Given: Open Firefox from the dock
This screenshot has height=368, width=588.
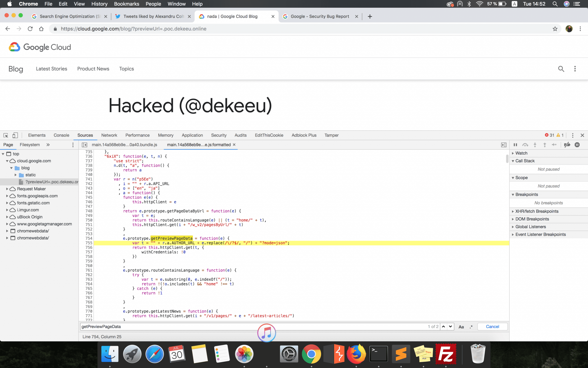Looking at the screenshot, I should point(356,354).
